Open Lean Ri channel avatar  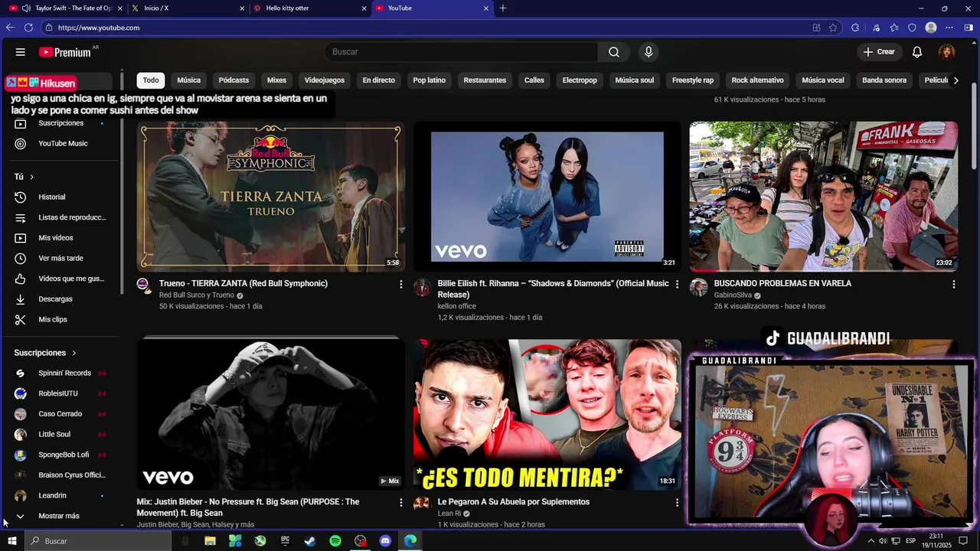[422, 504]
